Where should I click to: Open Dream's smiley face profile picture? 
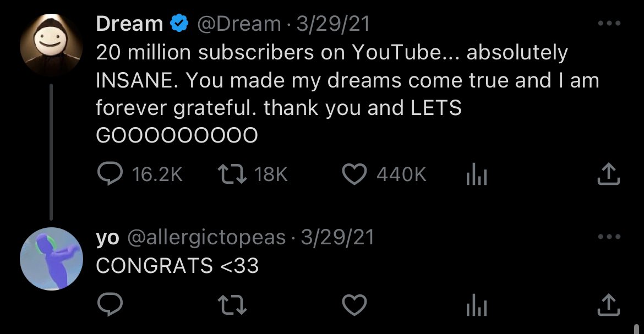click(x=51, y=45)
